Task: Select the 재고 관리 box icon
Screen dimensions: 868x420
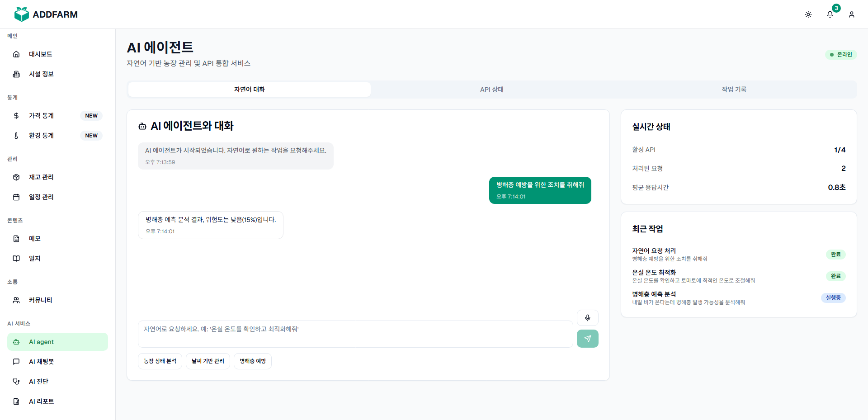Action: pyautogui.click(x=16, y=177)
